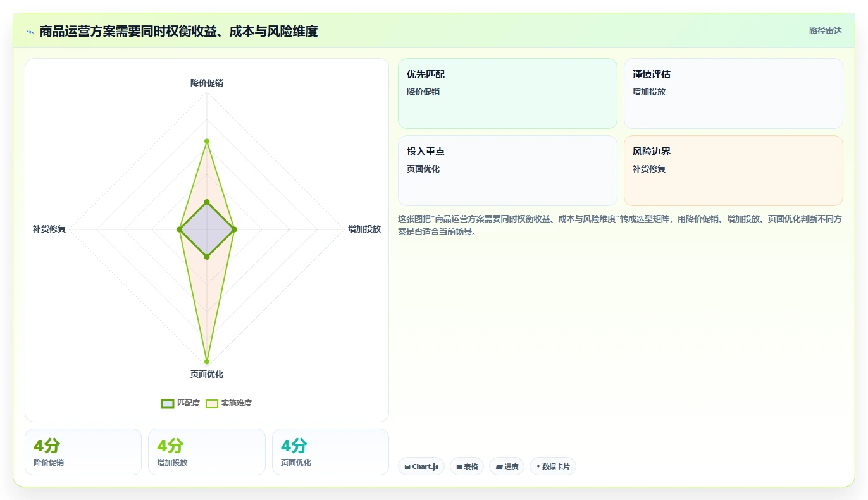Click the lightning icon beside the page title
Image resolution: width=868 pixels, height=500 pixels.
[30, 31]
